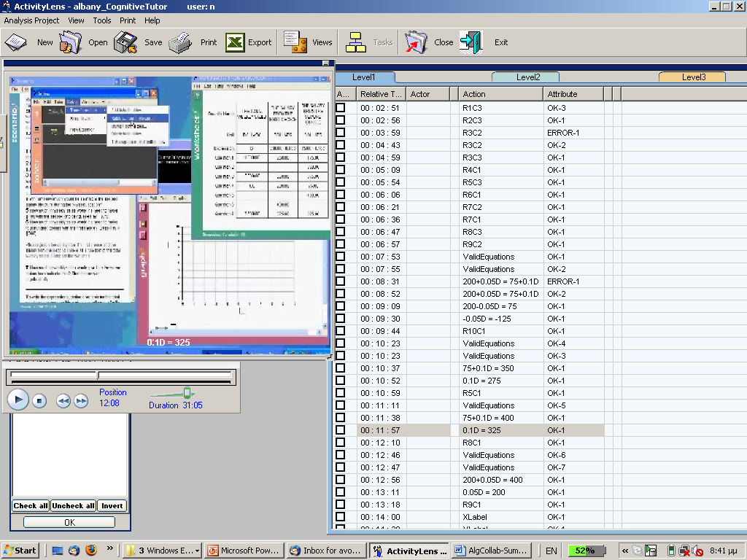
Task: Click the Uncheck all button
Action: [x=74, y=506]
